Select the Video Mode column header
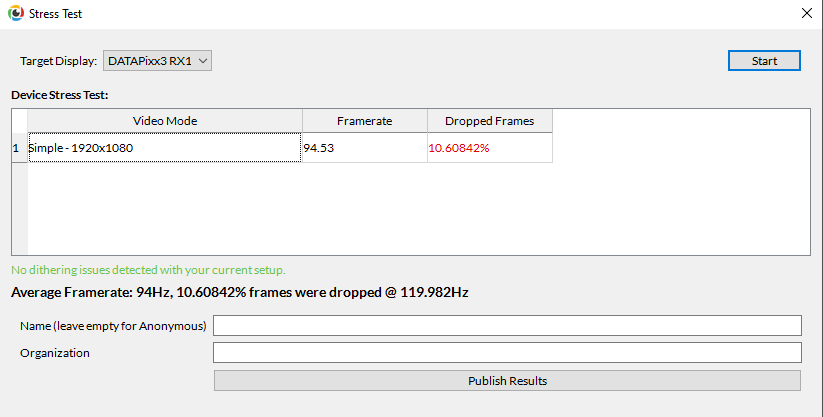 [165, 121]
